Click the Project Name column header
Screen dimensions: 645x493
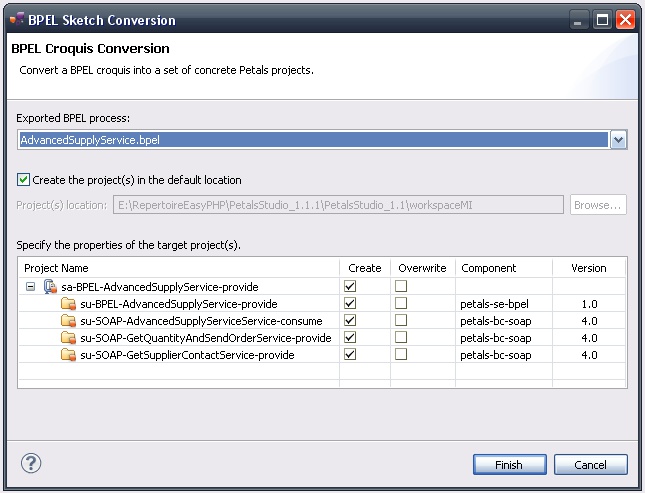(x=57, y=268)
